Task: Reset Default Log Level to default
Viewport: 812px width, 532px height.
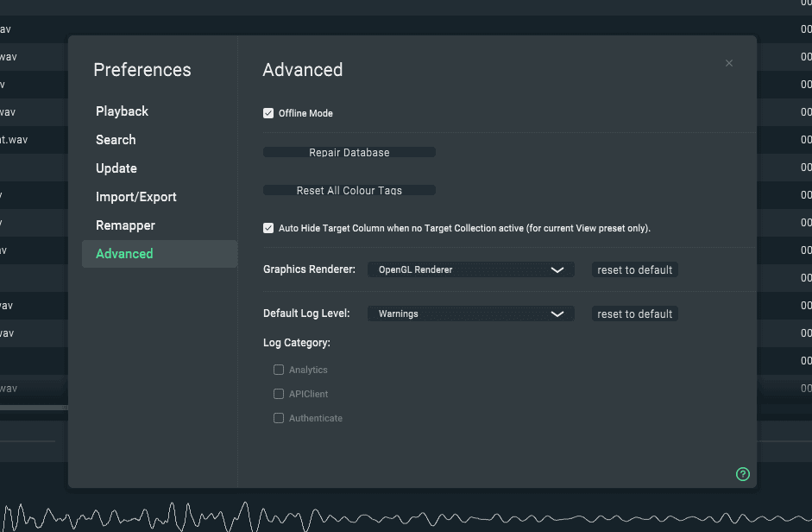Action: pyautogui.click(x=634, y=314)
